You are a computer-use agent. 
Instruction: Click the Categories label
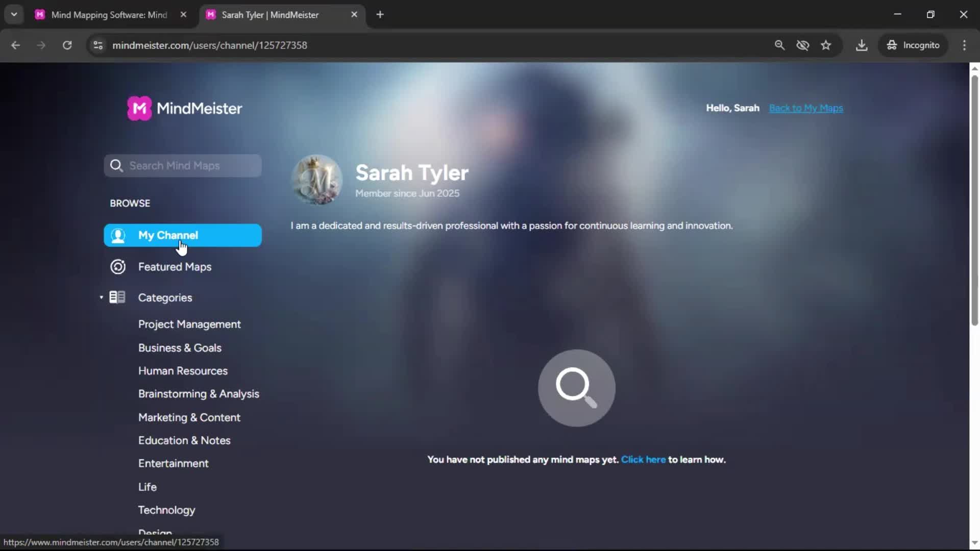(x=165, y=298)
